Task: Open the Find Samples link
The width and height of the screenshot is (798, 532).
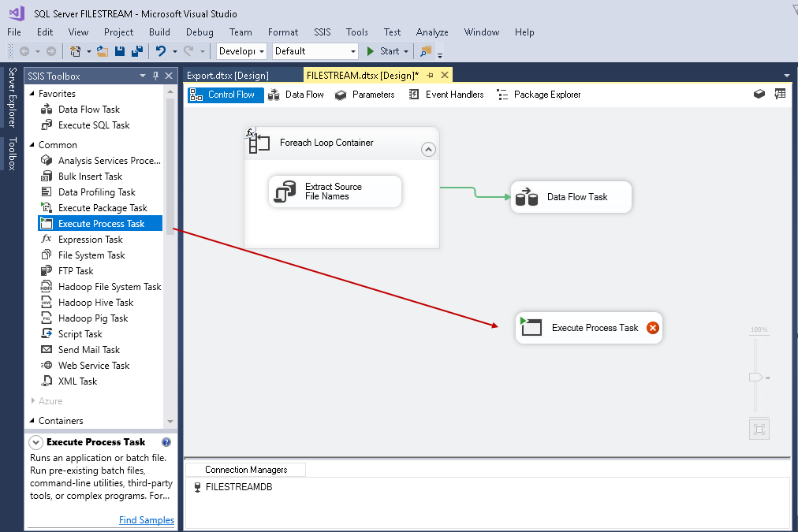Action: [147, 520]
